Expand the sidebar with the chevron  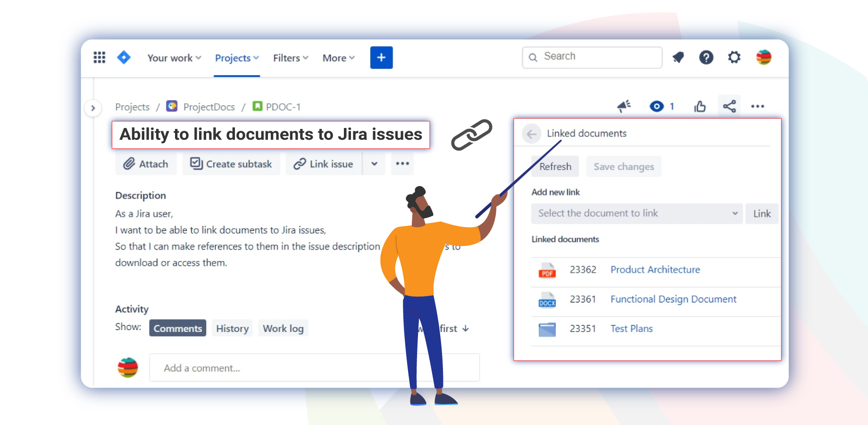pos(93,108)
